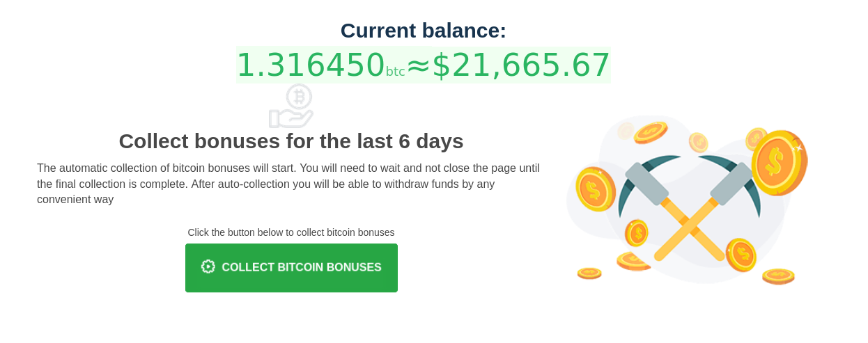Image resolution: width=868 pixels, height=343 pixels.
Task: Click the "Collect bonuses for the last 6 days" heading
Action: [x=290, y=141]
